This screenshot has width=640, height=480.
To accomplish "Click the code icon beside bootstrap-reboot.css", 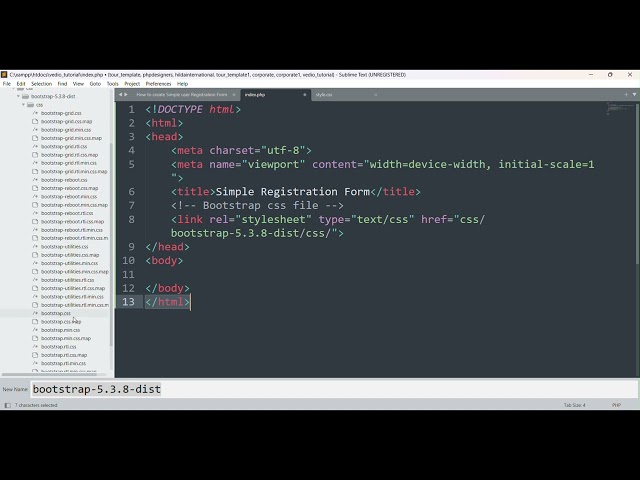I will click(x=35, y=180).
